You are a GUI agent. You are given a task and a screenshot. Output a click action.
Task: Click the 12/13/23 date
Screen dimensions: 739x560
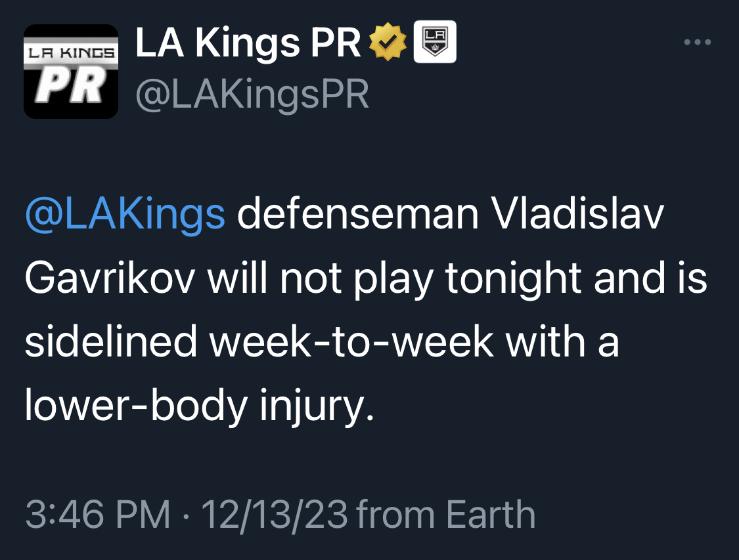click(275, 515)
